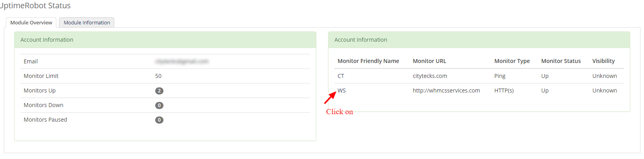
Task: Click the Unknown visibility of citytecks.com row
Action: pyautogui.click(x=605, y=76)
